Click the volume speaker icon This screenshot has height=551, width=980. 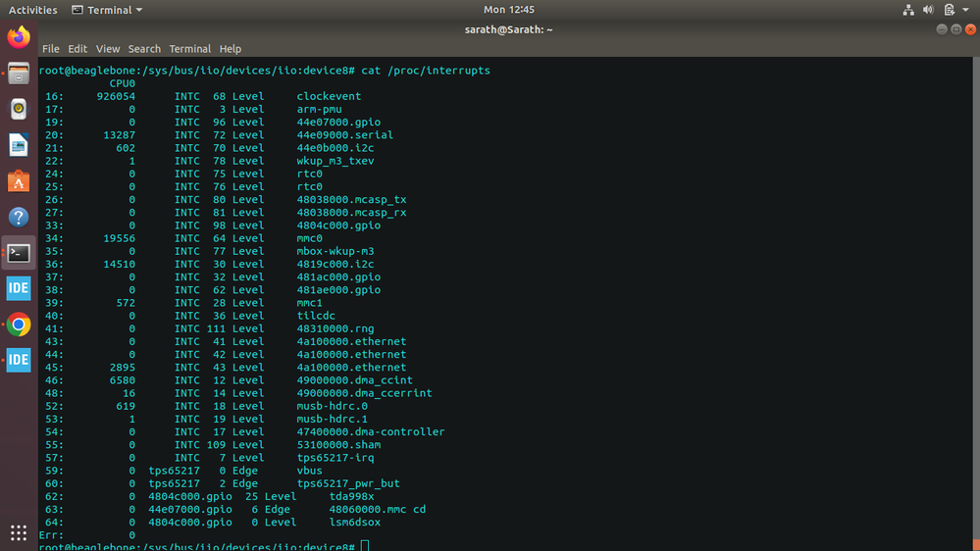[x=928, y=10]
